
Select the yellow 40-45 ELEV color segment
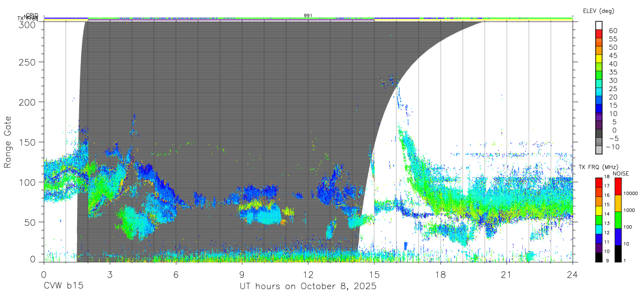pyautogui.click(x=599, y=60)
